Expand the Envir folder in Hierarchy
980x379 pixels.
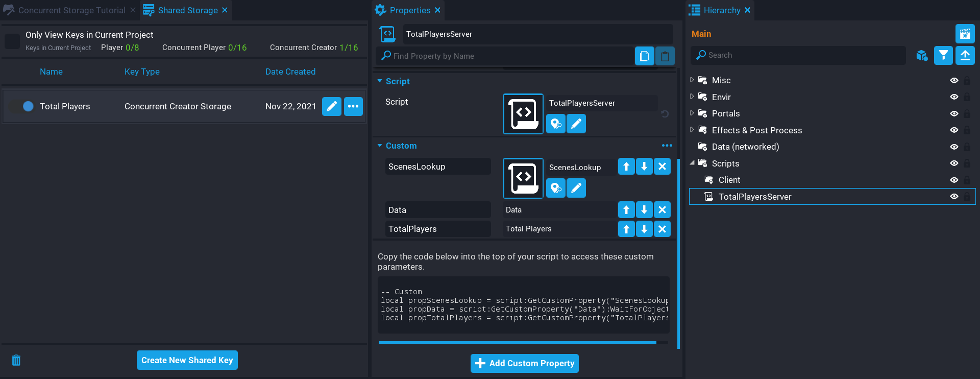pyautogui.click(x=692, y=97)
